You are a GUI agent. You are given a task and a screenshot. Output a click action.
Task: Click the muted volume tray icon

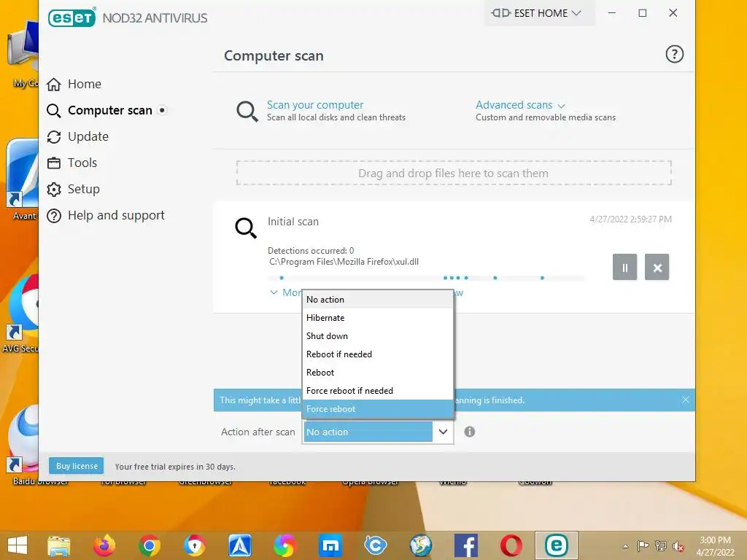678,546
